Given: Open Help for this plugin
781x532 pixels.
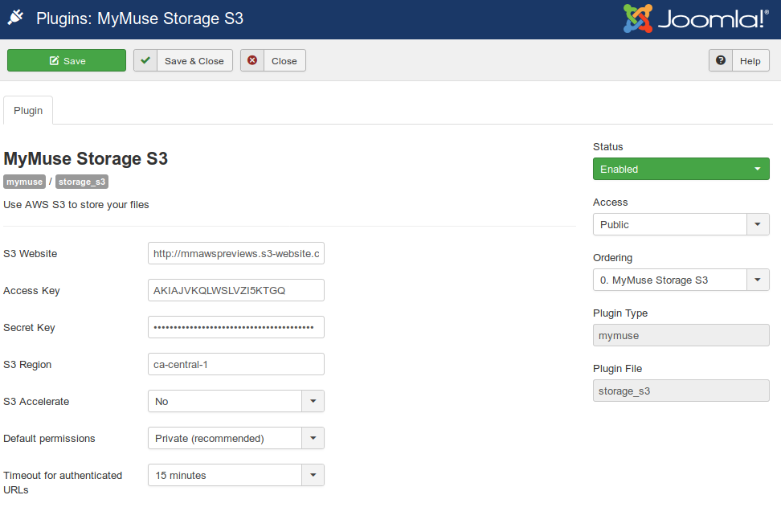Looking at the screenshot, I should click(749, 59).
